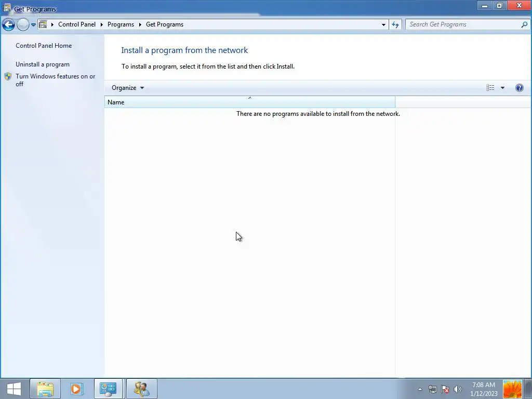The width and height of the screenshot is (532, 399).
Task: Open the user accounts taskbar icon
Action: tap(141, 389)
